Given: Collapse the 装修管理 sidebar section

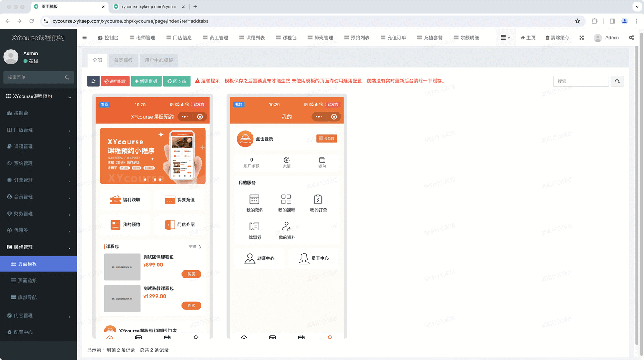Looking at the screenshot, I should tap(38, 247).
